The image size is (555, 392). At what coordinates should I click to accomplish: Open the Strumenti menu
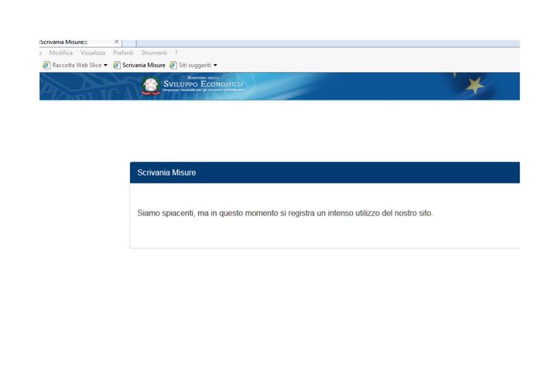[154, 53]
